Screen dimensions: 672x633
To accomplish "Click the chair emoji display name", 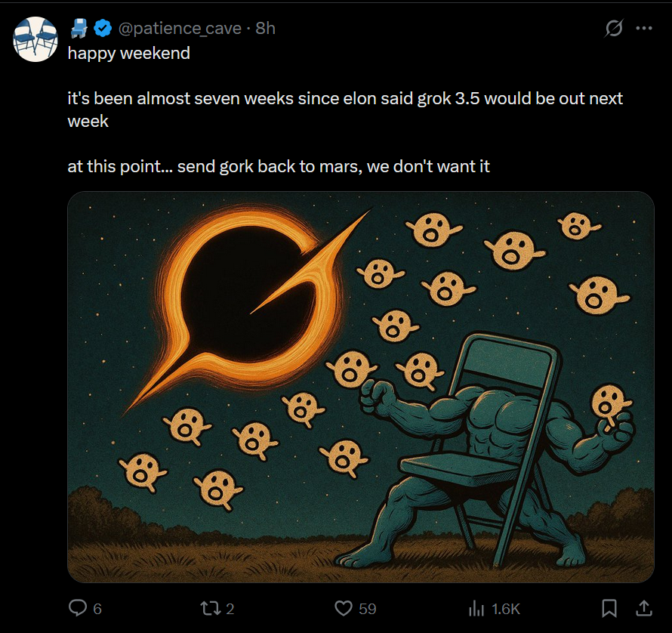I will pos(79,29).
